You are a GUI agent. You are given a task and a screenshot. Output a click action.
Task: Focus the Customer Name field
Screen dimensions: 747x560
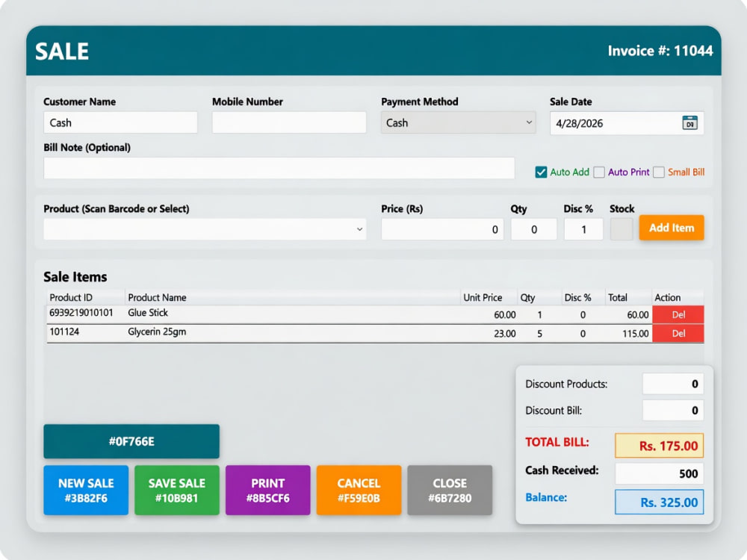(x=120, y=123)
